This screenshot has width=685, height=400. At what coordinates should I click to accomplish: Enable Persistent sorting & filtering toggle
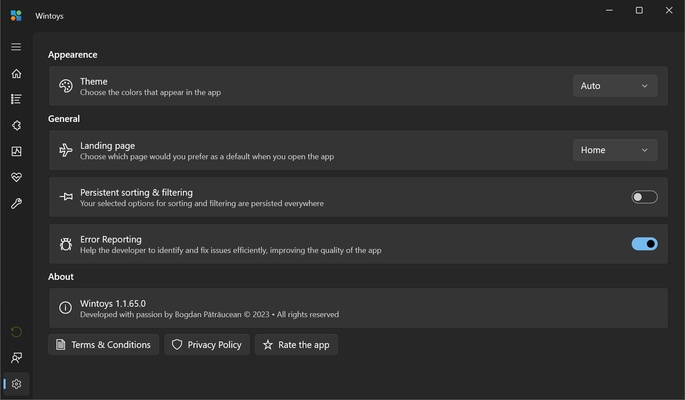(x=644, y=197)
